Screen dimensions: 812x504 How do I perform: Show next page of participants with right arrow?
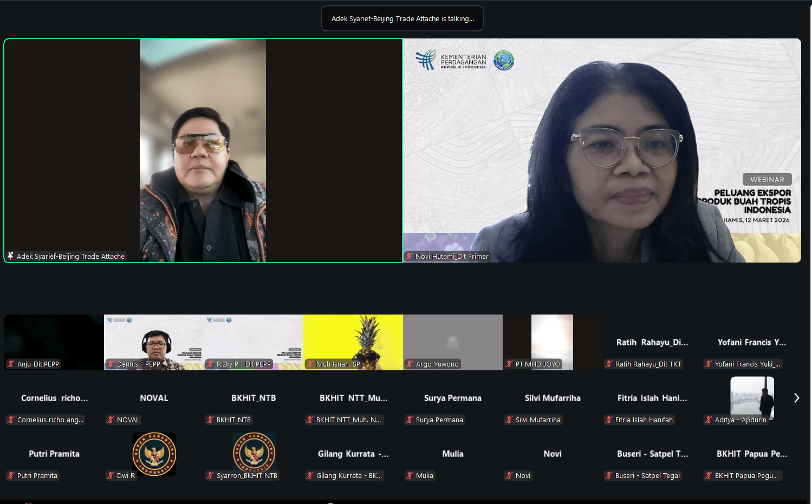coord(796,398)
